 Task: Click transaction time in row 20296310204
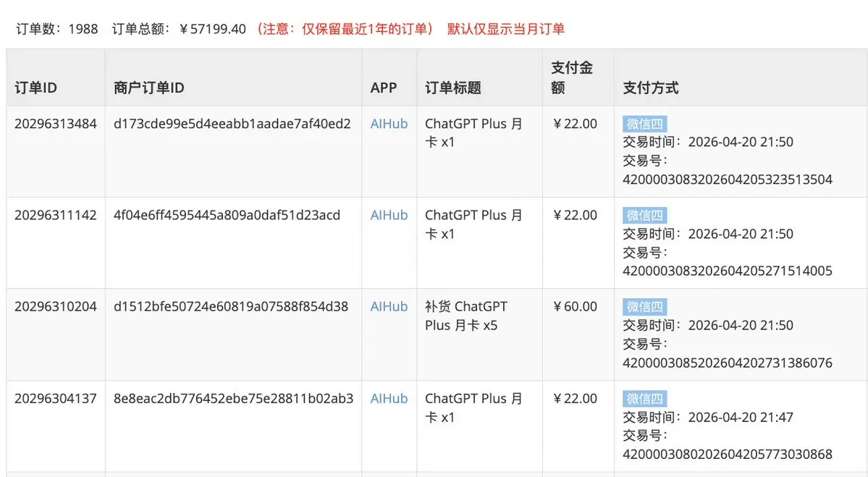pos(708,326)
